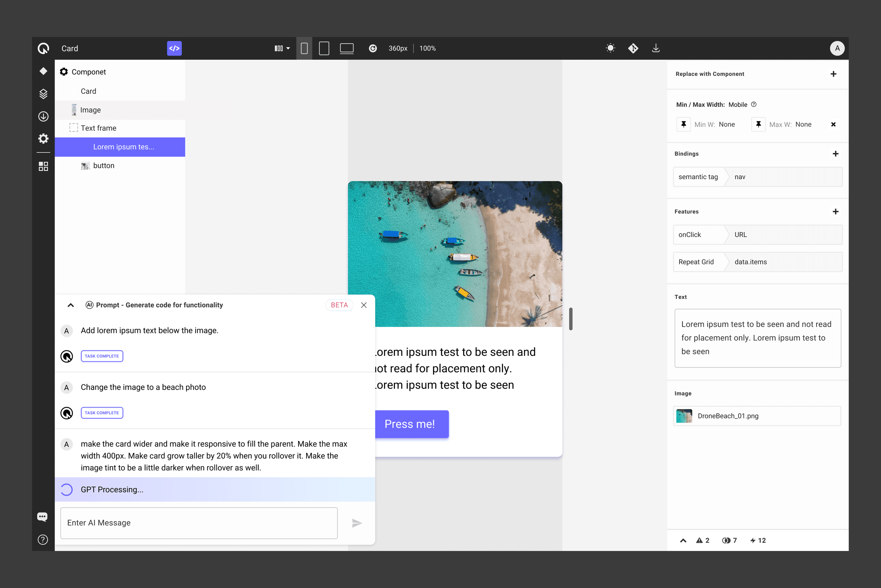This screenshot has width=881, height=588.
Task: Open the code view toggle button
Action: (x=174, y=48)
